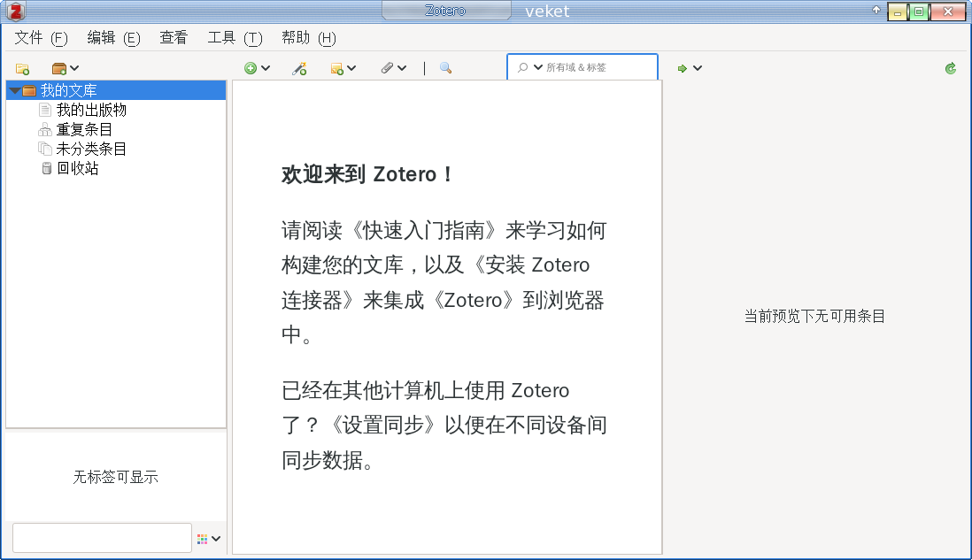Click the Duplicate Items icon
The width and height of the screenshot is (972, 560).
[44, 129]
